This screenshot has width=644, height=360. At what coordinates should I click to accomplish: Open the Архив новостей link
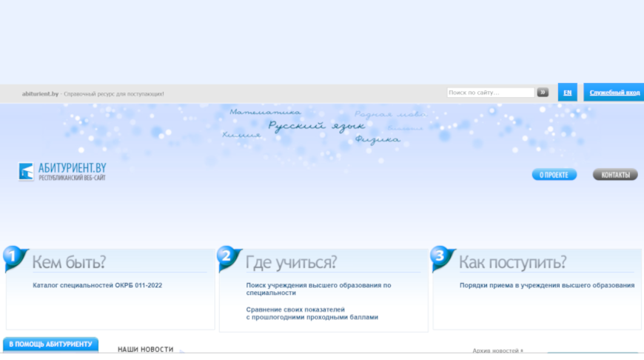(497, 350)
